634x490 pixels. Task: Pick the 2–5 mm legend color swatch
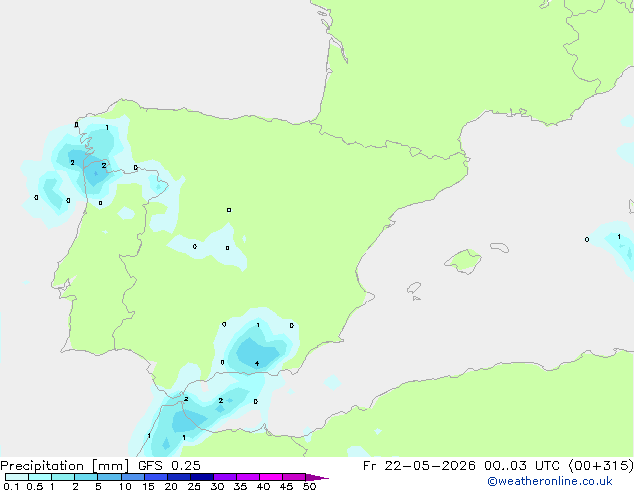[86, 477]
